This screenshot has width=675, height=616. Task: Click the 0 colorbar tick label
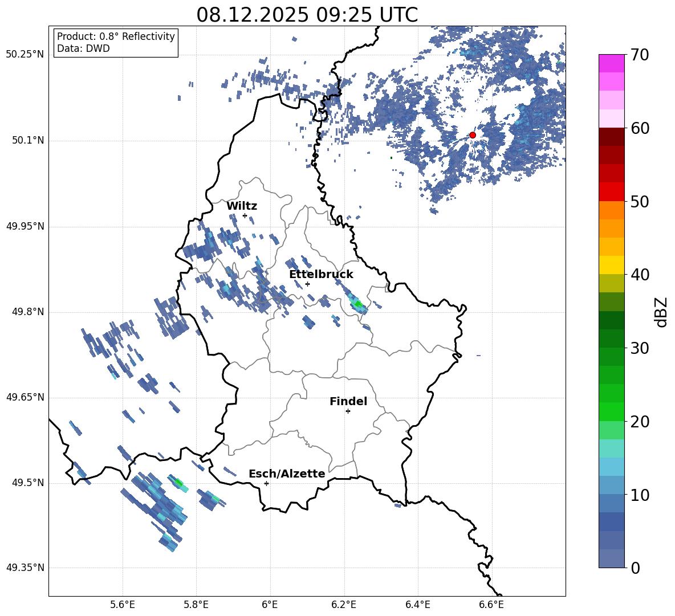(x=635, y=568)
